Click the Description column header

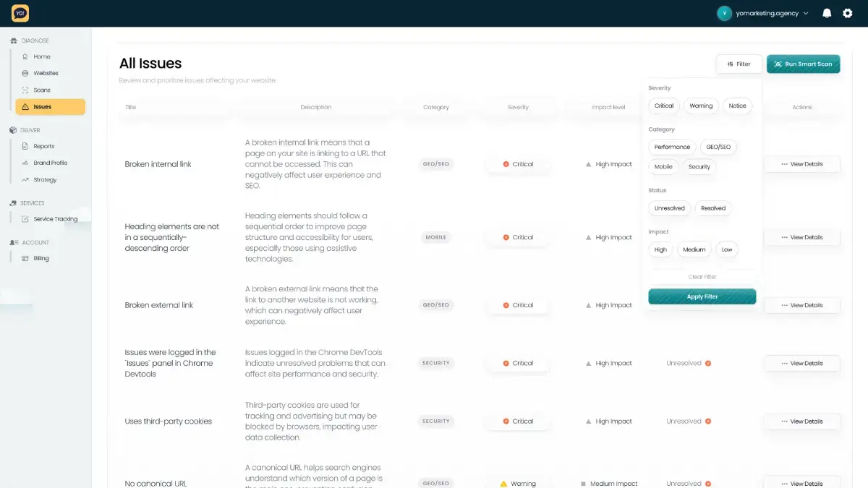[315, 107]
